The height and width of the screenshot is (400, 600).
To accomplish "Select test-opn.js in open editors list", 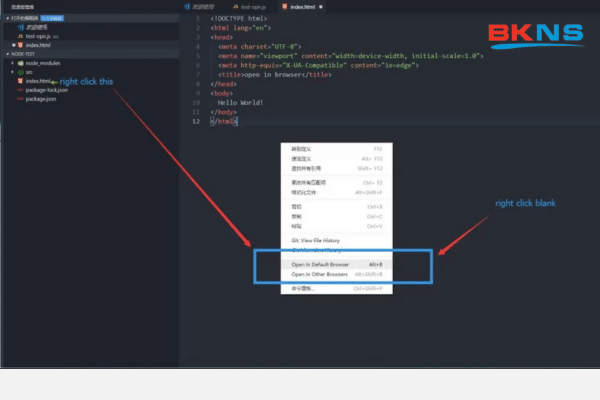I will (38, 36).
